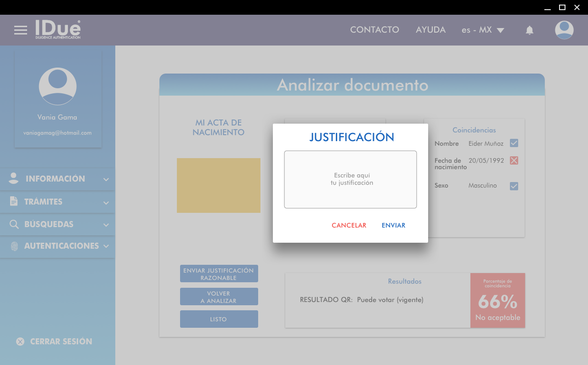Click the justification text input field
Screen dimensions: 588x365
[x=351, y=179]
